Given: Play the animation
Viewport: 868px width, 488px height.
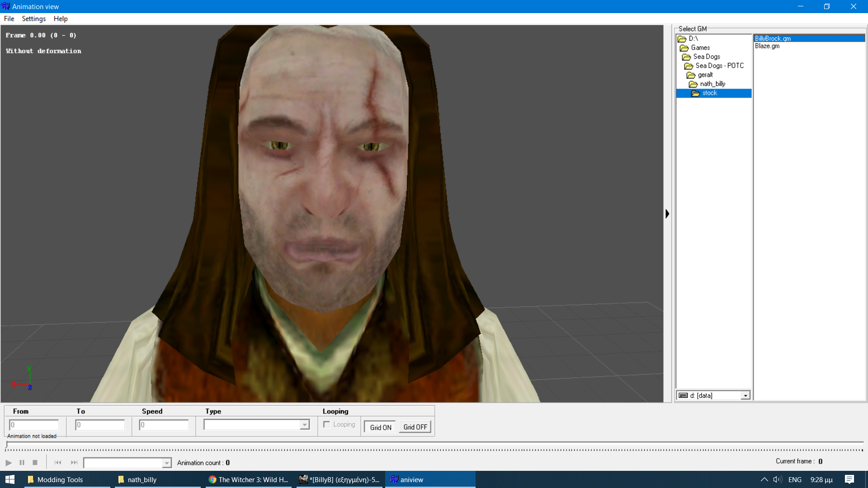Looking at the screenshot, I should coord(9,463).
